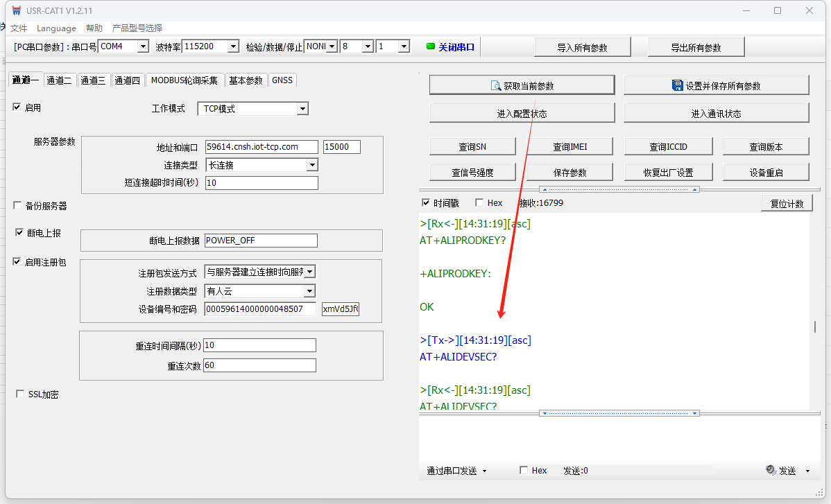
Task: Click the server address field 59614.cnsh.iot-tcp.com
Action: [262, 147]
